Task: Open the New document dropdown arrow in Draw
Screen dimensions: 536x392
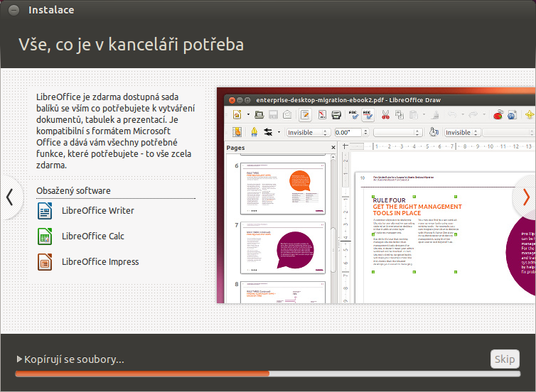Action: [x=248, y=115]
